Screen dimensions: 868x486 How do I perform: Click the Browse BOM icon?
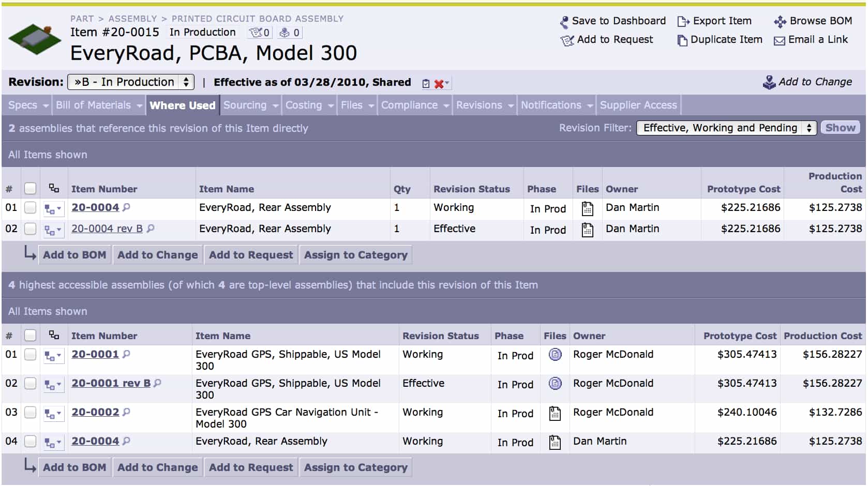point(780,22)
